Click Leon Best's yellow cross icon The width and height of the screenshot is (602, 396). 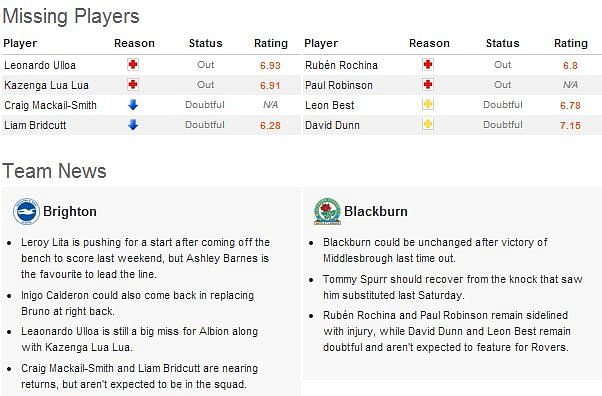[428, 104]
